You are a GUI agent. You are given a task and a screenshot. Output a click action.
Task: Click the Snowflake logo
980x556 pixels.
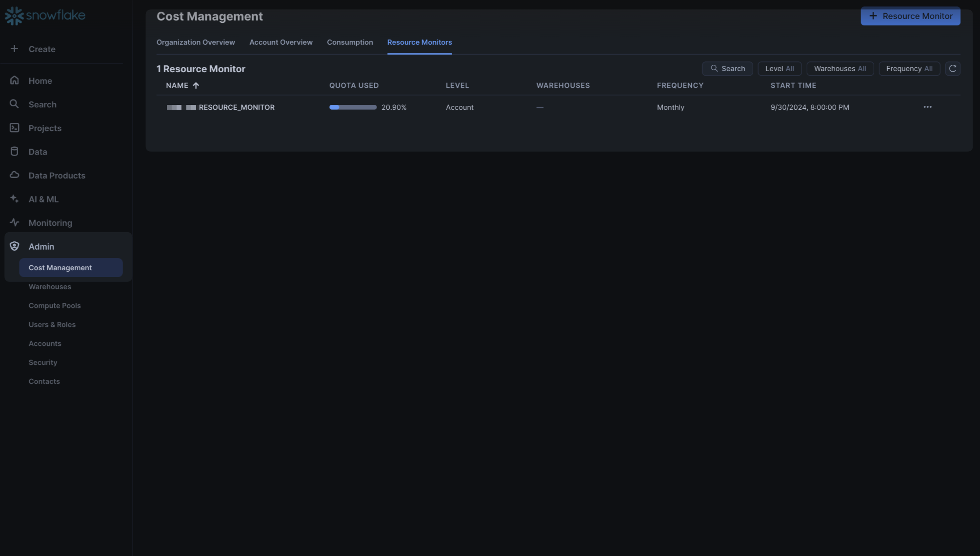45,16
